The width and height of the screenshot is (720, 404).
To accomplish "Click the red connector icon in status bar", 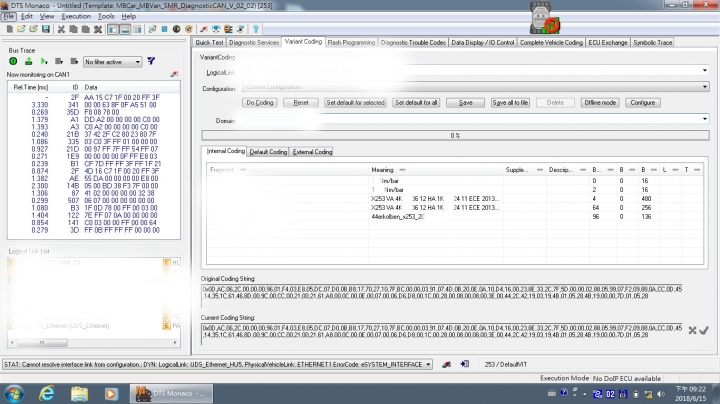I will [446, 365].
